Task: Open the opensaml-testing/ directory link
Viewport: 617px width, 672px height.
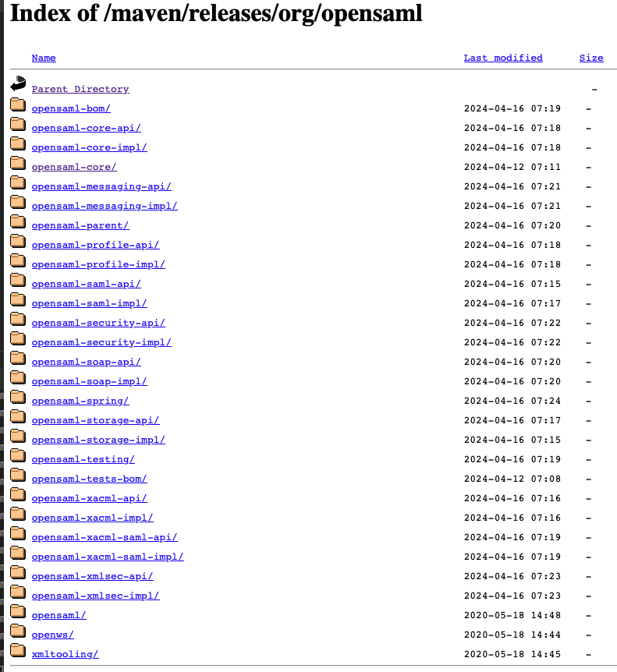Action: (83, 460)
